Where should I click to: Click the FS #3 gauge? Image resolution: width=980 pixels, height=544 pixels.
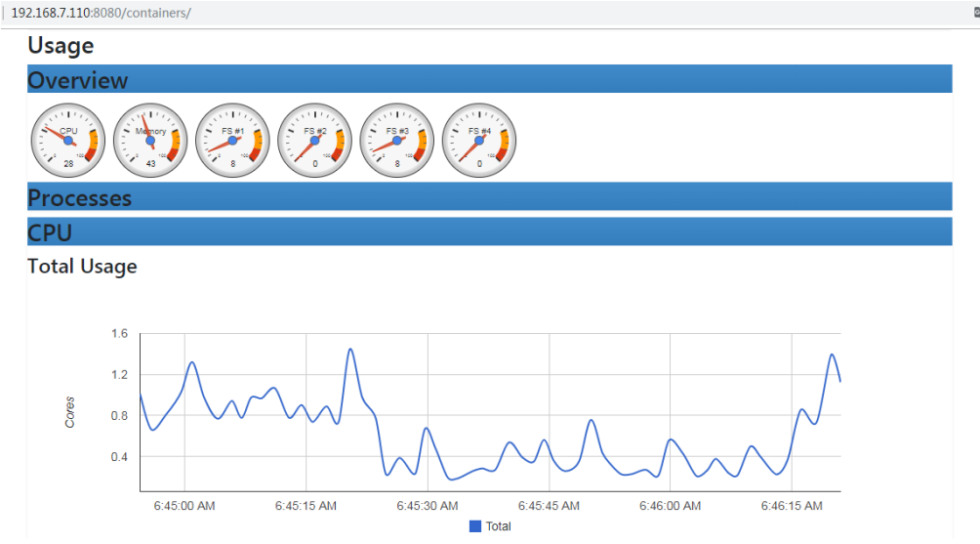[x=397, y=141]
